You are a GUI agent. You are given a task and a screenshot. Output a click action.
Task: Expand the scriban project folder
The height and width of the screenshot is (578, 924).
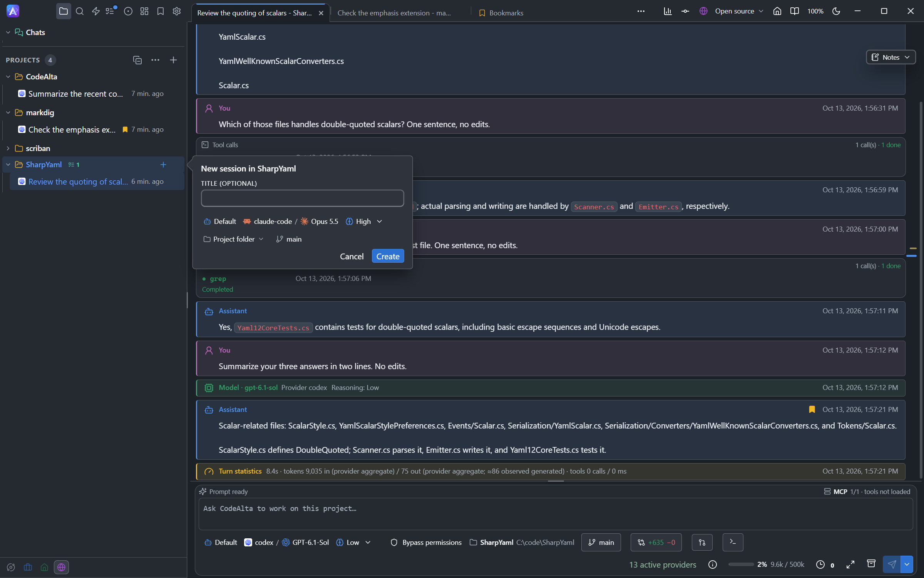click(8, 148)
